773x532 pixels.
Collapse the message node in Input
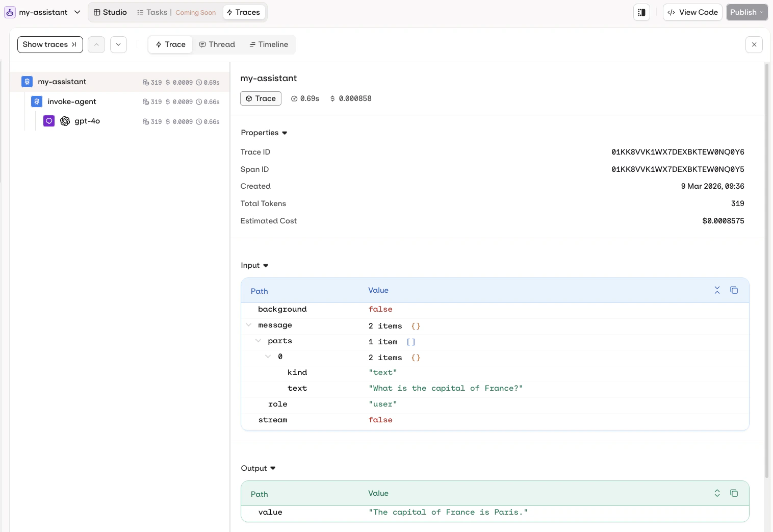249,325
